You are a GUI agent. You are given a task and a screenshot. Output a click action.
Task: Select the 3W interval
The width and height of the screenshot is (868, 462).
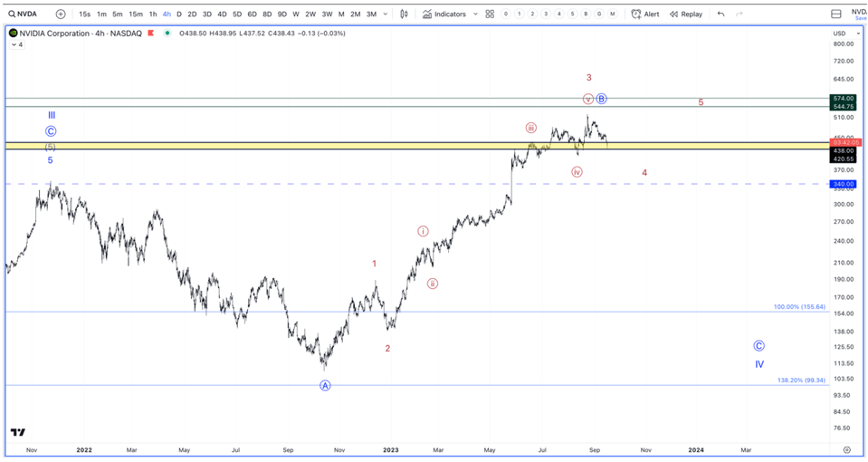[327, 14]
